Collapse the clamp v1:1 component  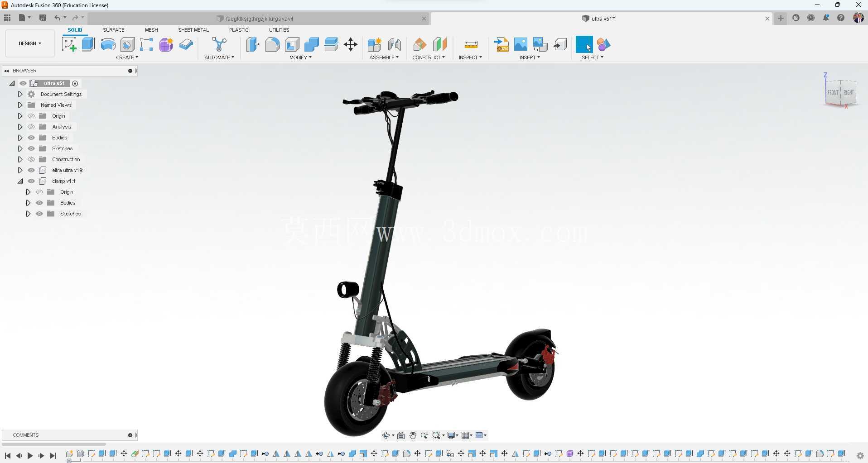pos(20,181)
